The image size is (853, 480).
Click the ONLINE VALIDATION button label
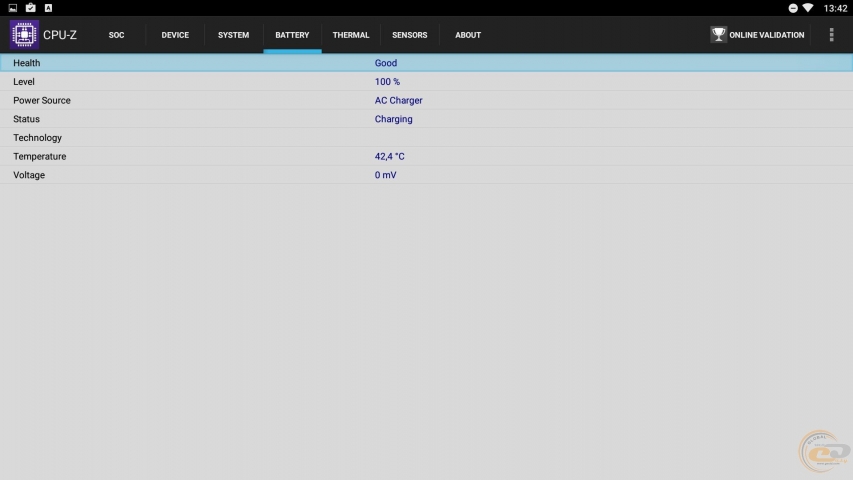(767, 35)
